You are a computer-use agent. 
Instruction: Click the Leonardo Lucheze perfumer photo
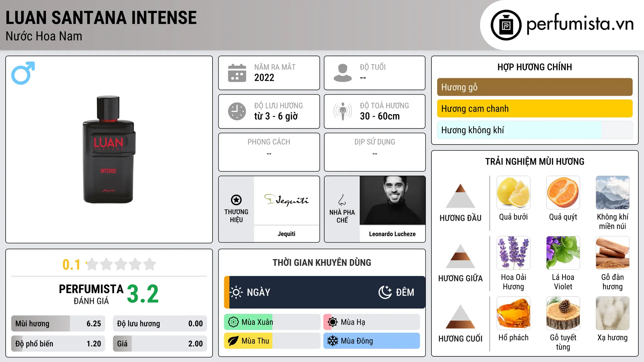(x=392, y=200)
